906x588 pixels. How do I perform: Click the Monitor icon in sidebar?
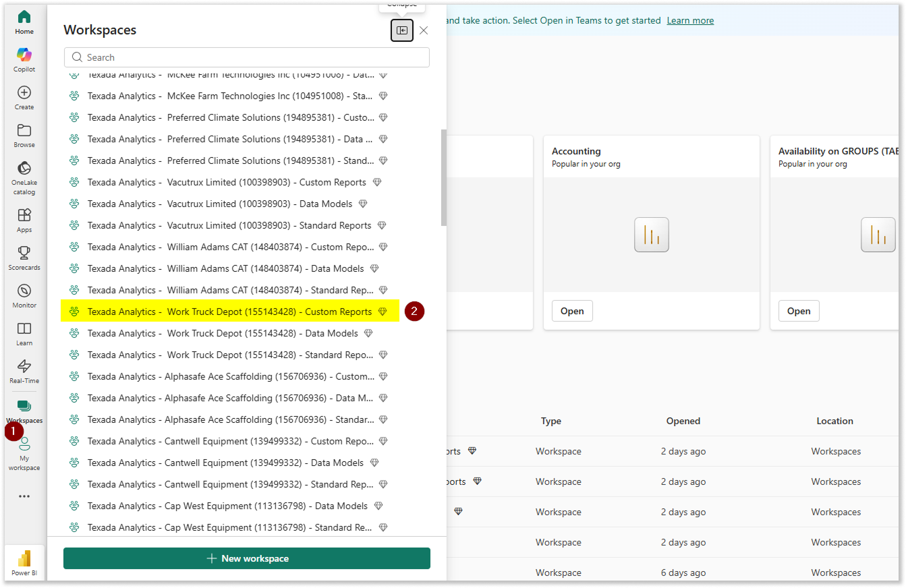coord(24,295)
